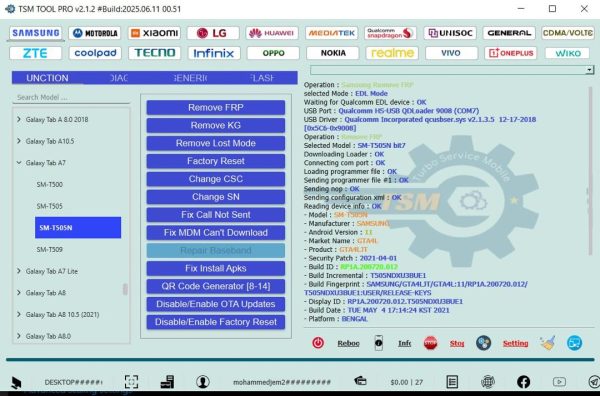Click the user account icon
The image size is (600, 396).
pyautogui.click(x=202, y=381)
